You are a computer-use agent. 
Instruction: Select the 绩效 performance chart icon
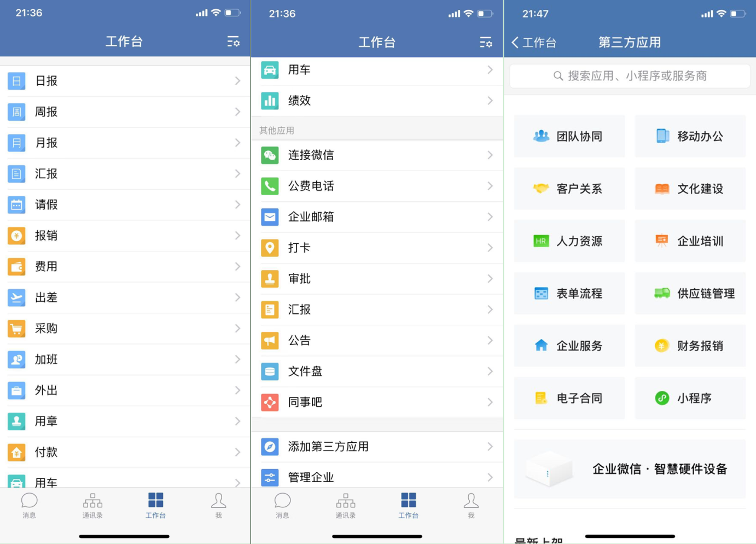pyautogui.click(x=270, y=101)
